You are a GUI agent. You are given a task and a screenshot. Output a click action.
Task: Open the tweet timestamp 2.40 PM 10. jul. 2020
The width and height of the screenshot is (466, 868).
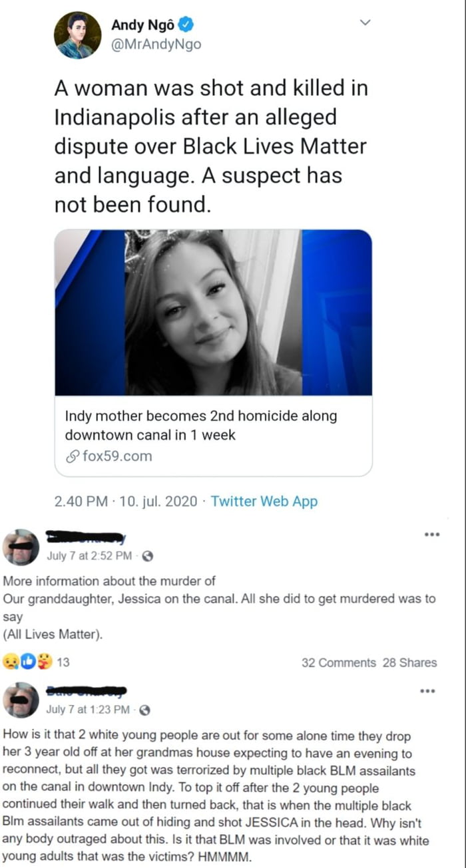coord(126,502)
